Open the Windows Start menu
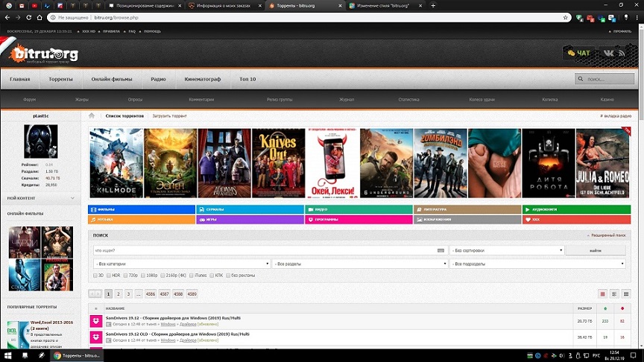644x362 pixels. [x=7, y=355]
